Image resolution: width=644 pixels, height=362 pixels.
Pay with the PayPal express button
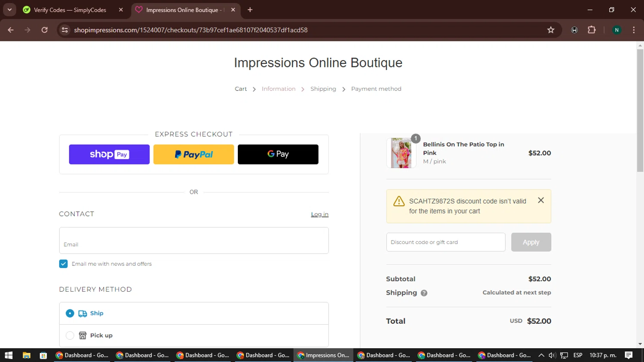(x=194, y=154)
